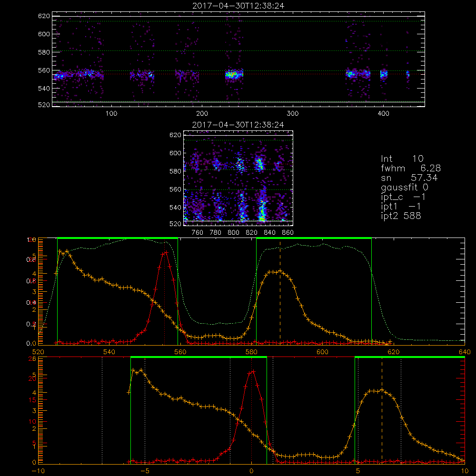Click the red peak apex in upper profile plot
Image resolution: width=476 pixels, height=476 pixels.
tap(166, 252)
